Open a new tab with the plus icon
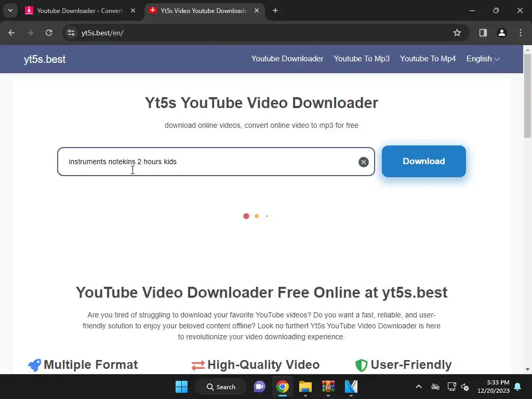Screen dimensions: 532x399 [275, 10]
